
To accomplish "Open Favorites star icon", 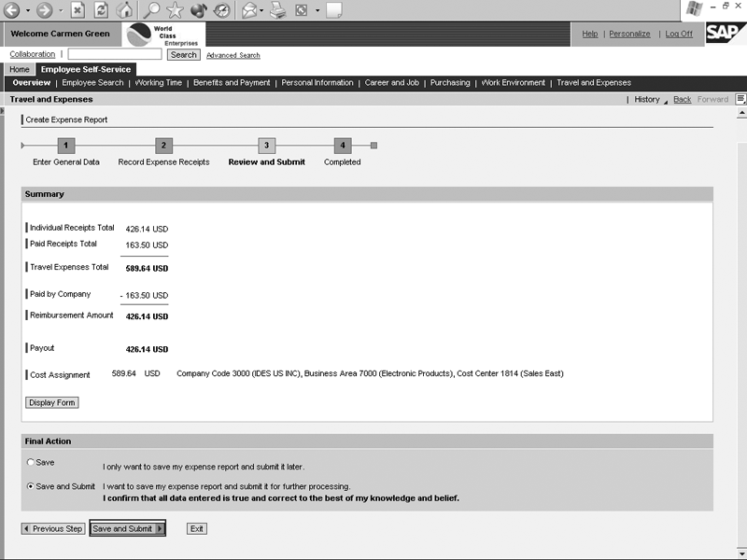I will (x=175, y=9).
